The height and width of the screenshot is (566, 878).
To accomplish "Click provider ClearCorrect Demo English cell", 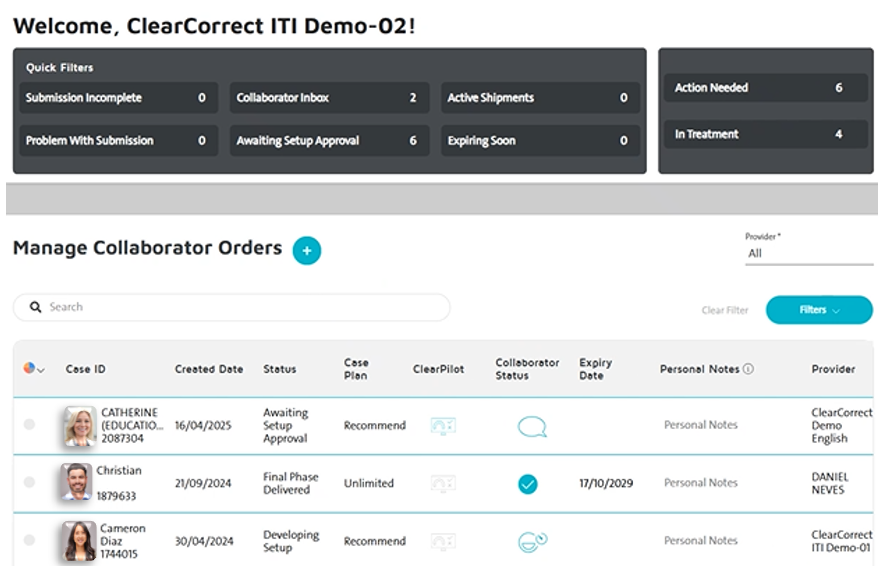I will point(842,425).
